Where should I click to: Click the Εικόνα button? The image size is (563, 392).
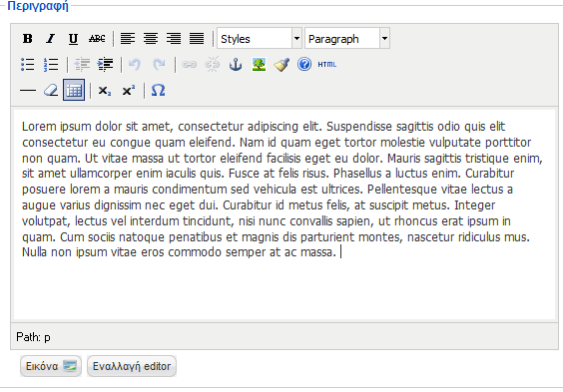[51, 366]
